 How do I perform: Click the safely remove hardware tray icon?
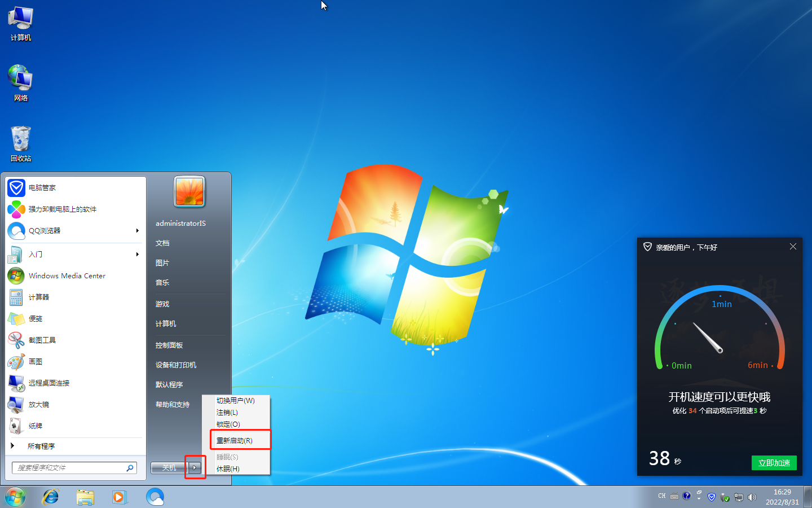tap(725, 497)
